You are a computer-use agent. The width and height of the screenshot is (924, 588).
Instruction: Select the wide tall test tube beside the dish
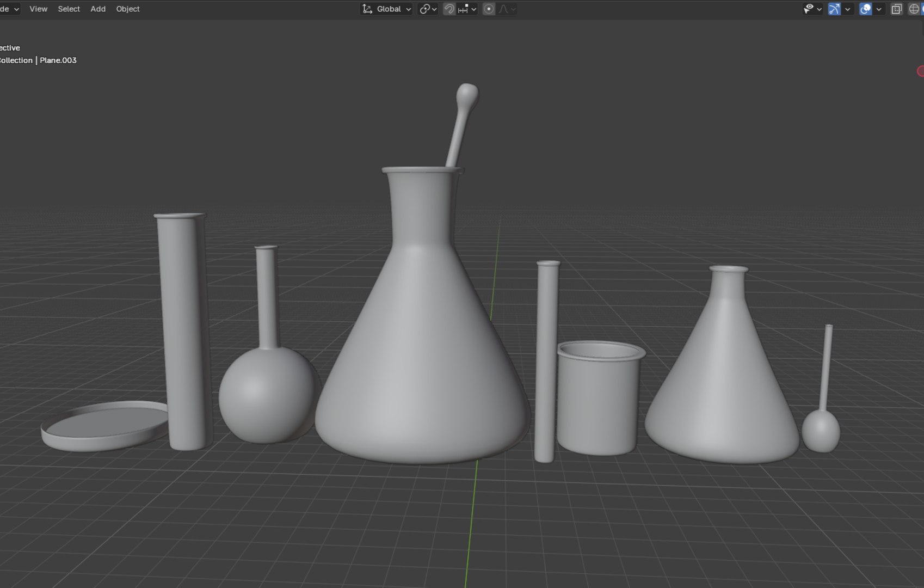tap(184, 332)
